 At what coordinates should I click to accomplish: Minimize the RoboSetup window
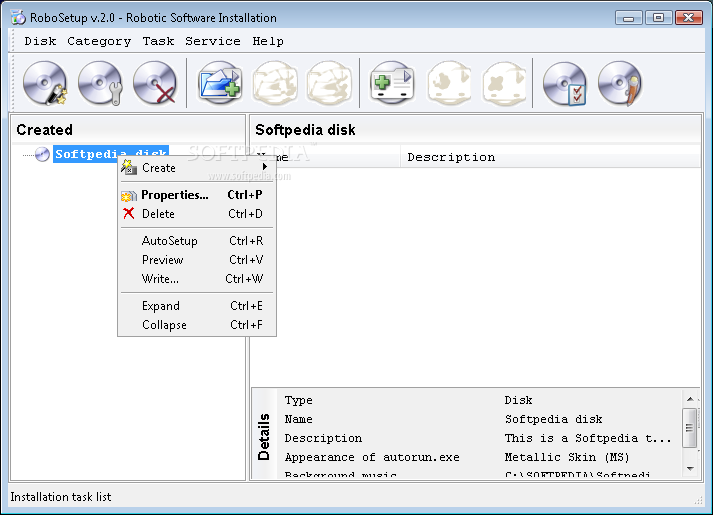[x=629, y=18]
